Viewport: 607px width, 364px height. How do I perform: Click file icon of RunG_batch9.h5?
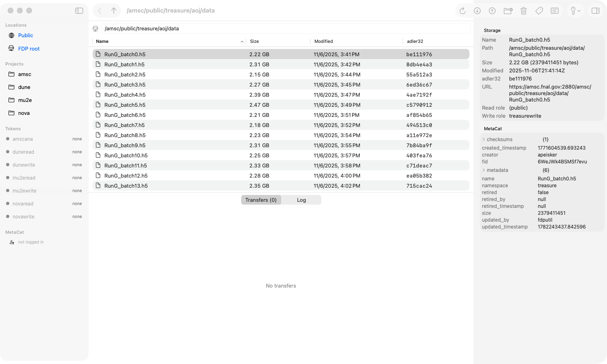(x=98, y=145)
